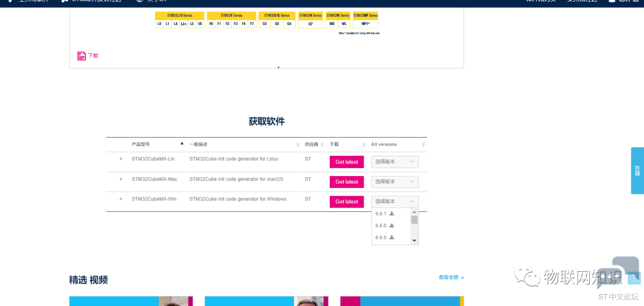Screen dimensions: 644x306
Task: Get latest STM32CubeMX for macOS
Action: click(x=346, y=181)
